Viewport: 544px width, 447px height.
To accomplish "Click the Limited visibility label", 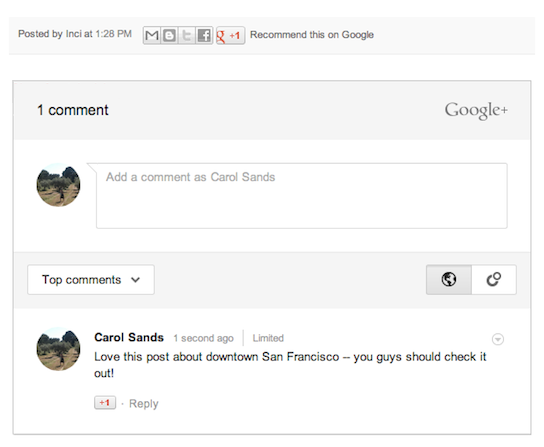I will [268, 338].
